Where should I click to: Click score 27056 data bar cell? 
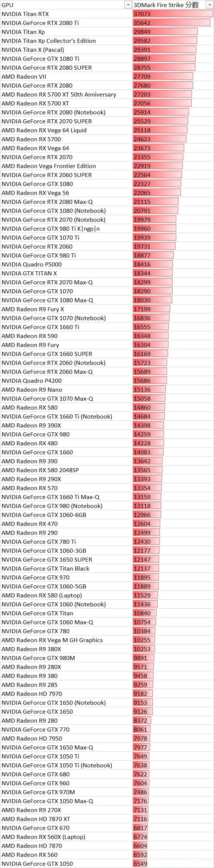[x=173, y=103]
